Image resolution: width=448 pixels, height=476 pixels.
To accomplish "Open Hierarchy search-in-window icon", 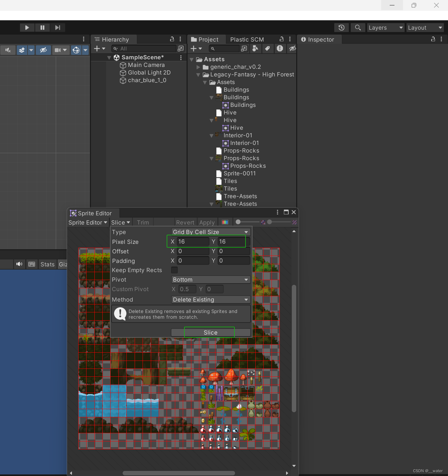I will click(181, 49).
